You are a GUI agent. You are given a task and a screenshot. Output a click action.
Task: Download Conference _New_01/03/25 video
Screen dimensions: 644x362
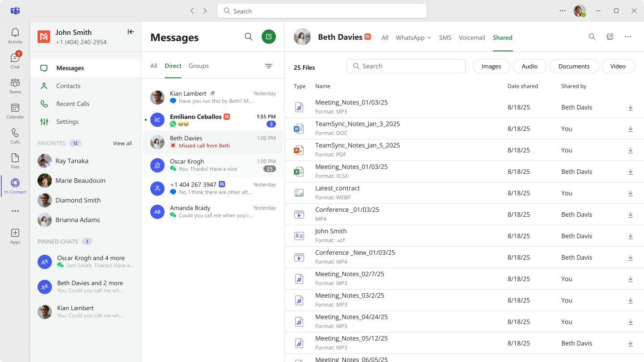[631, 257]
